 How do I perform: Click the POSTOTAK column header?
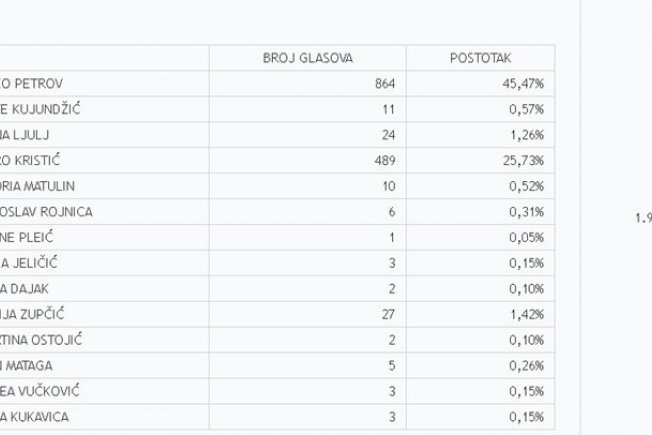click(480, 58)
